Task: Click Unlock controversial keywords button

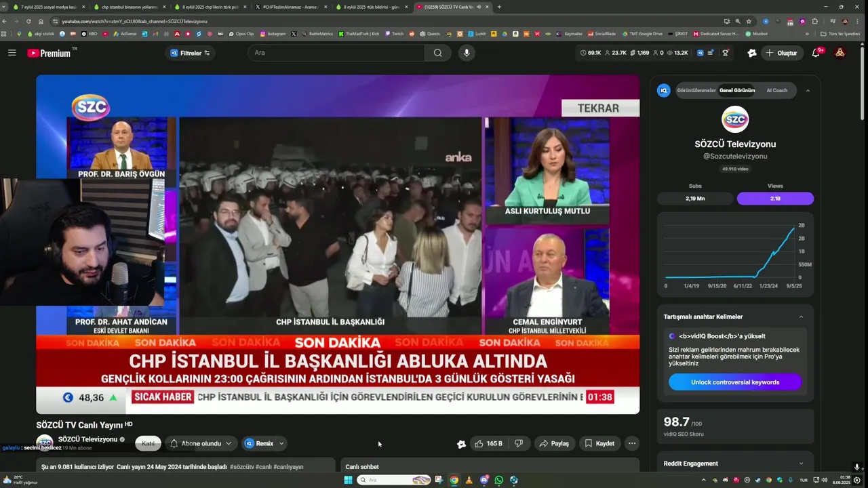Action: click(735, 382)
